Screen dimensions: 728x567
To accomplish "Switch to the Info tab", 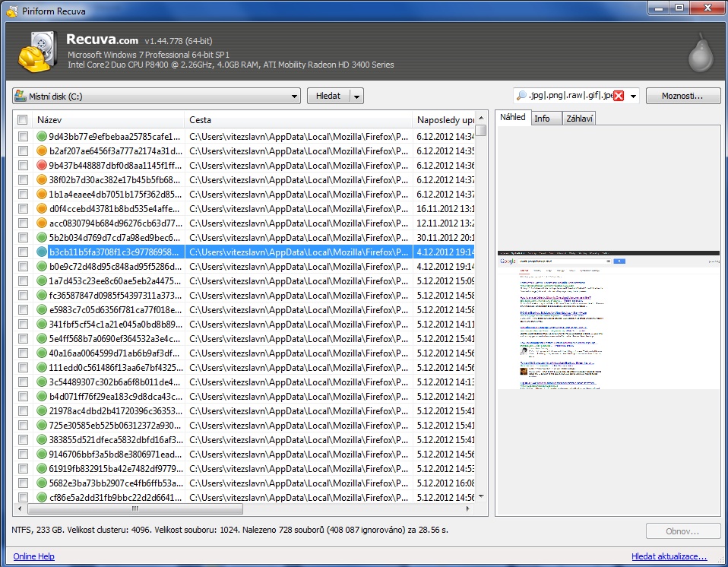I will tap(542, 119).
